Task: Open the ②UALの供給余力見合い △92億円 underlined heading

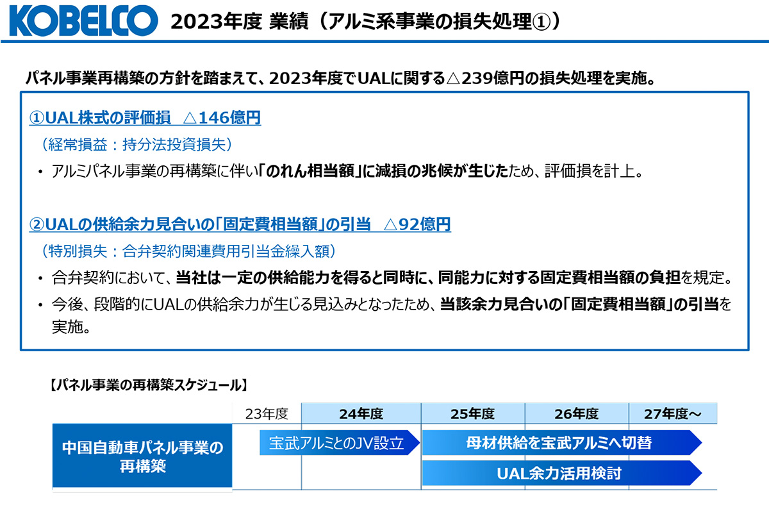Action: (x=240, y=224)
